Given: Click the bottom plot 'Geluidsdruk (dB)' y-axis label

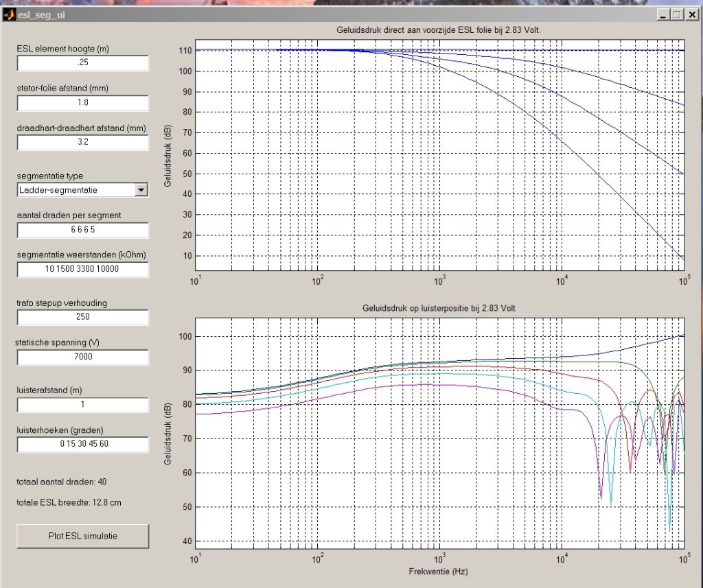Looking at the screenshot, I should [x=168, y=434].
